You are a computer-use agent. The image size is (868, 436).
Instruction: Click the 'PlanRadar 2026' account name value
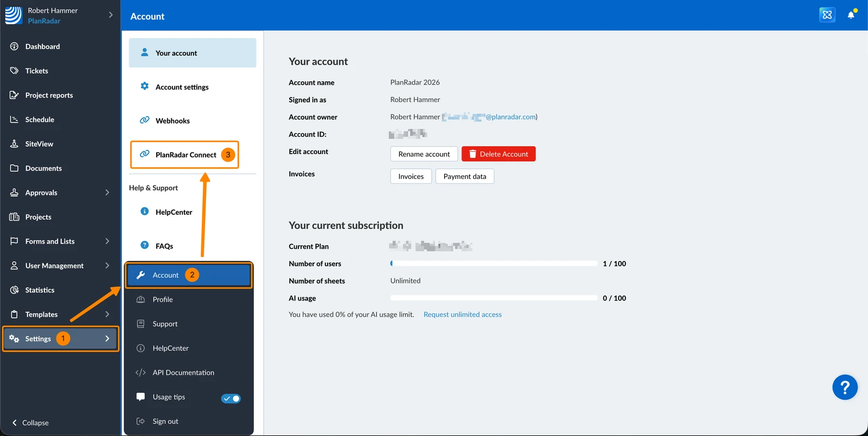(415, 82)
